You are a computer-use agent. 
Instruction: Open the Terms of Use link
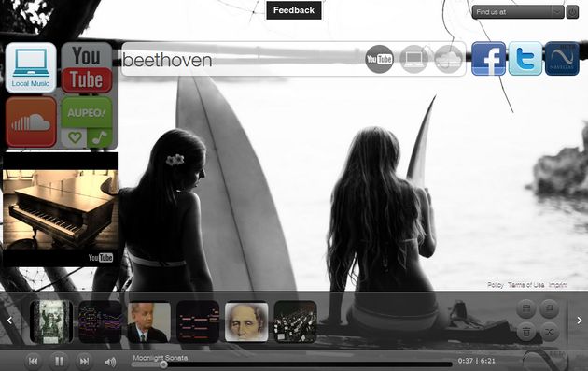pos(525,285)
